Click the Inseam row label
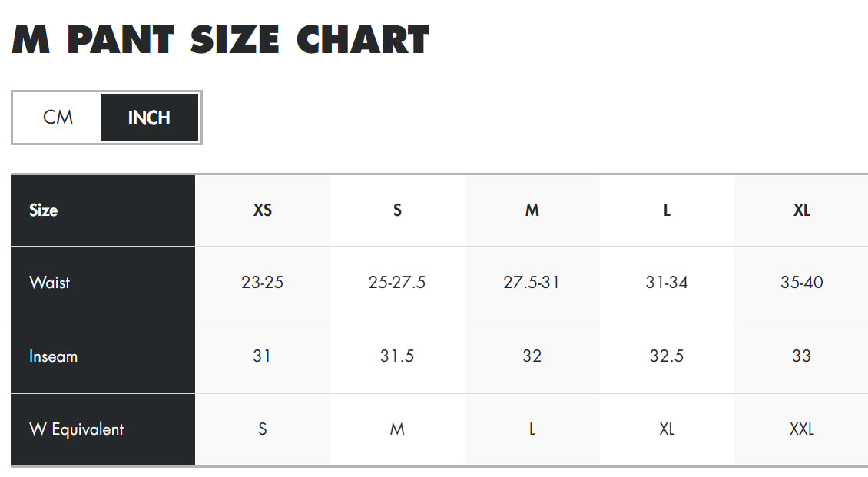This screenshot has height=477, width=868. tap(54, 356)
